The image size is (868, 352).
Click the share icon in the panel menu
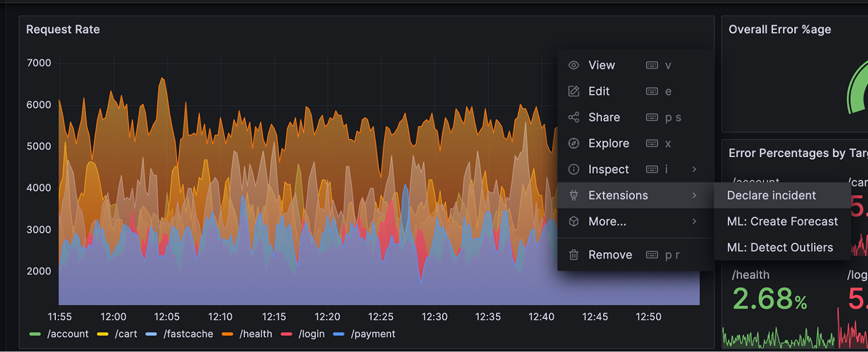(574, 117)
